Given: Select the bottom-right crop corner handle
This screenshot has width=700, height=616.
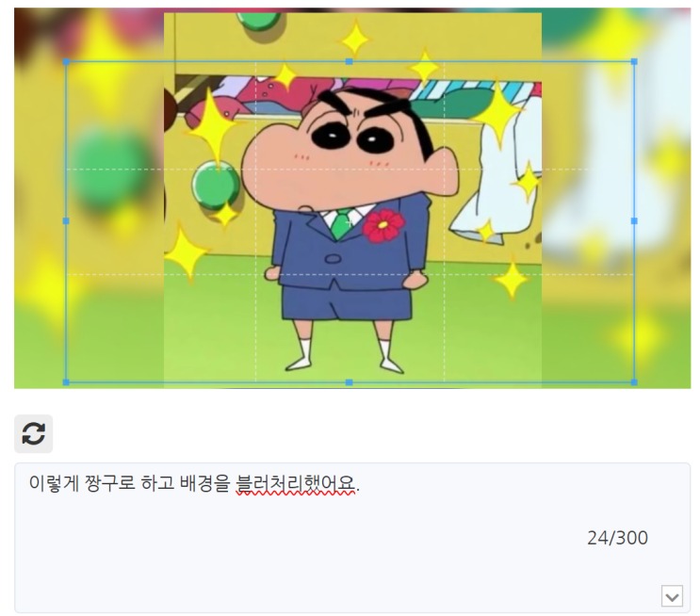Looking at the screenshot, I should click(x=634, y=382).
